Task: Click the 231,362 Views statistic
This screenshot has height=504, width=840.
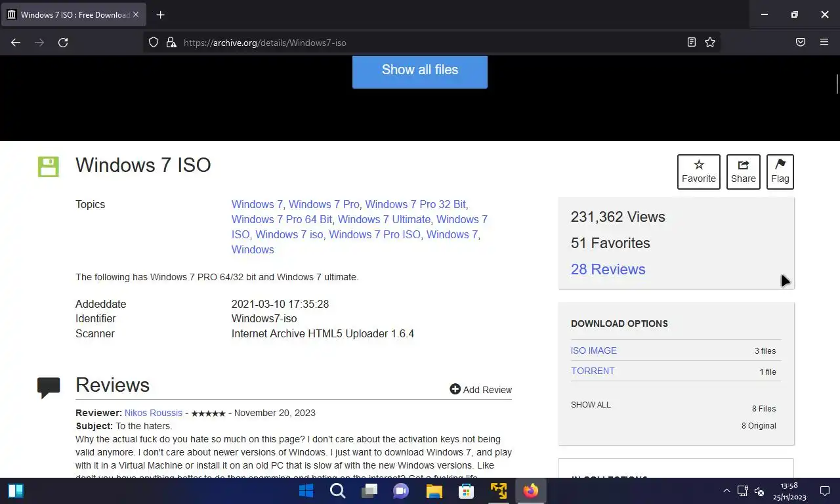Action: (618, 217)
